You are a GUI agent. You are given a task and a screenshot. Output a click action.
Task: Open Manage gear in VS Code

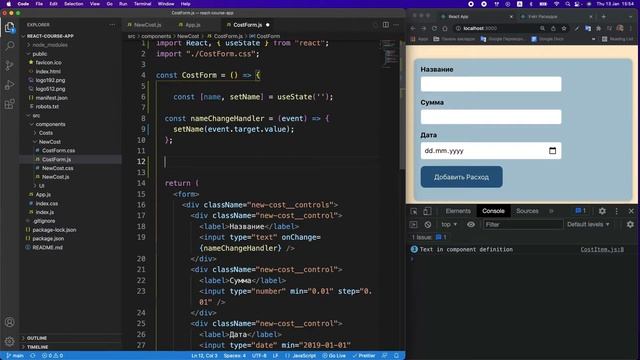pyautogui.click(x=9, y=341)
